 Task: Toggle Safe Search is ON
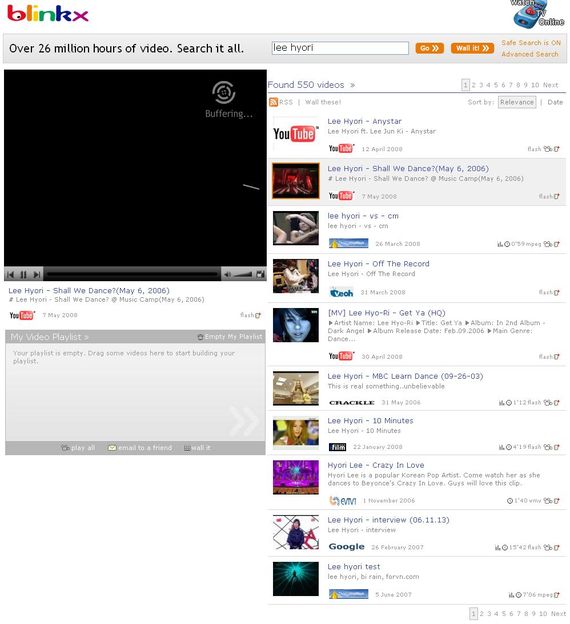pyautogui.click(x=531, y=43)
